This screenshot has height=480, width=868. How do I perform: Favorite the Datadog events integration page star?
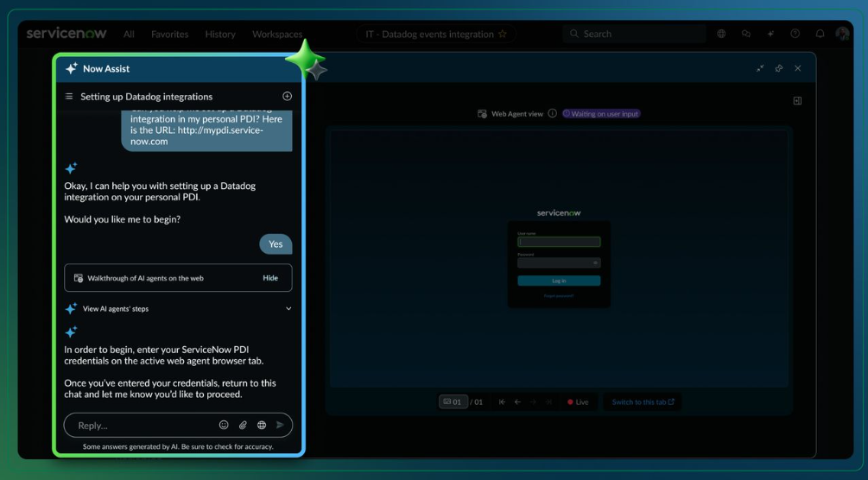click(x=503, y=35)
